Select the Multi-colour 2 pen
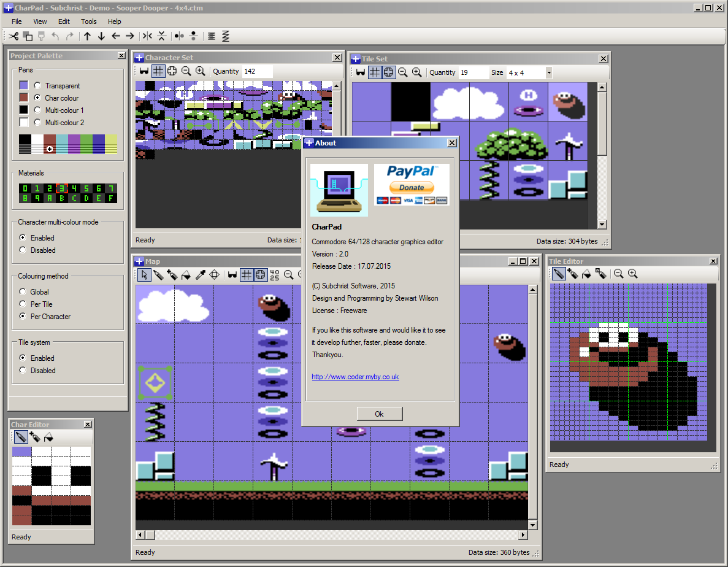728x567 pixels. [x=37, y=122]
